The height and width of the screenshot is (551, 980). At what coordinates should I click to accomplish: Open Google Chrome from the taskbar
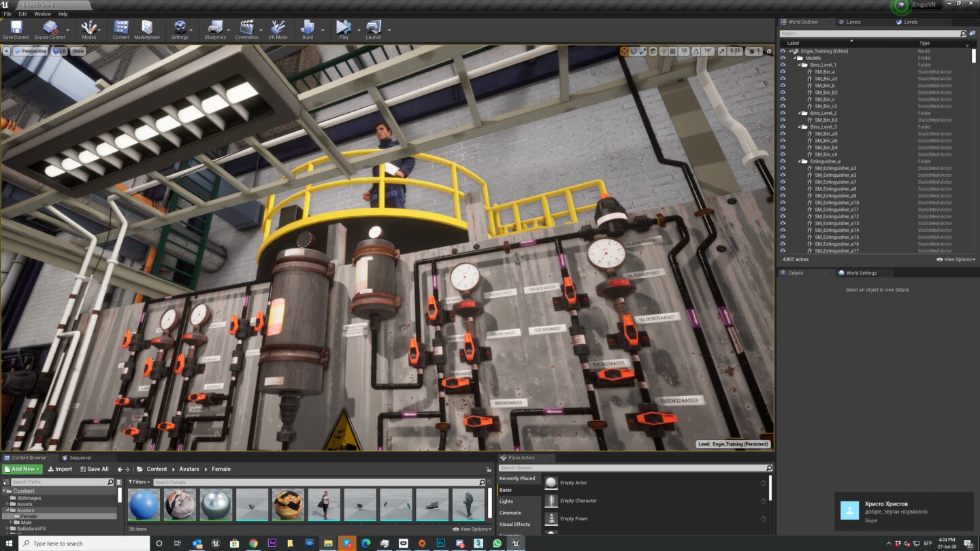click(253, 544)
